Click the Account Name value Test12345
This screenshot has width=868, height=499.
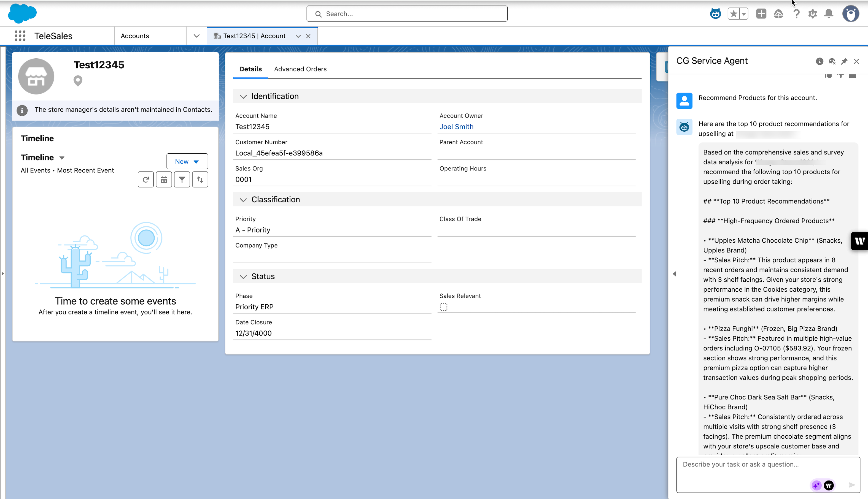tap(252, 126)
